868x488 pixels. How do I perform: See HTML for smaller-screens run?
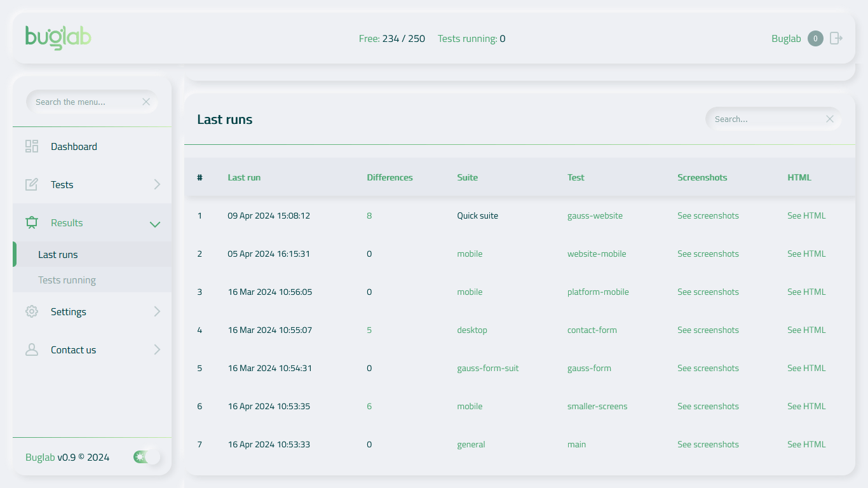(806, 406)
